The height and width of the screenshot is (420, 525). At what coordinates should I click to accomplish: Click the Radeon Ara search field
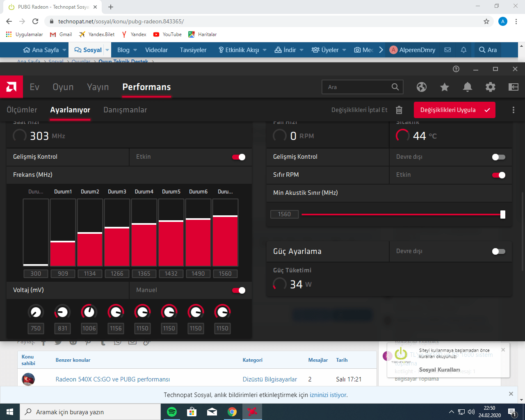click(363, 87)
